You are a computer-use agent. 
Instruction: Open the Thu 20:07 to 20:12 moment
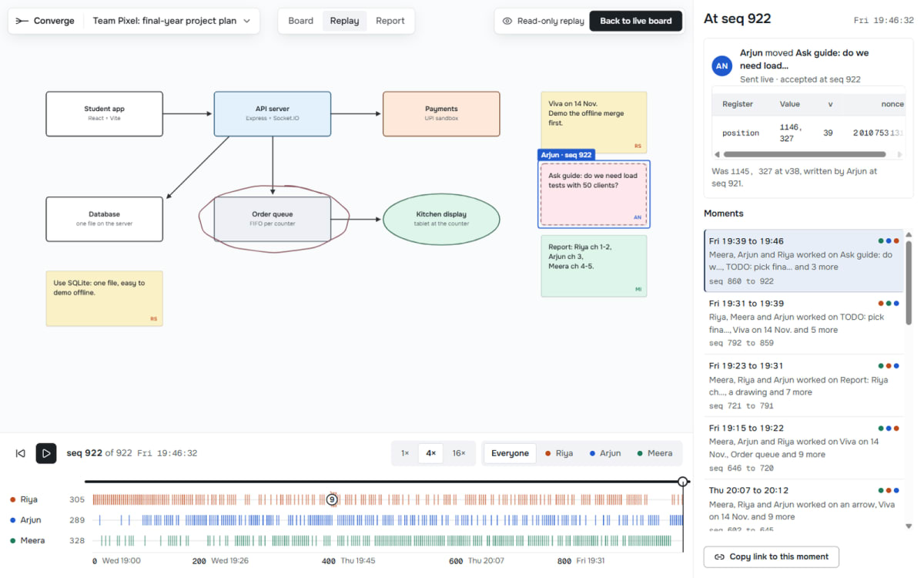click(802, 506)
